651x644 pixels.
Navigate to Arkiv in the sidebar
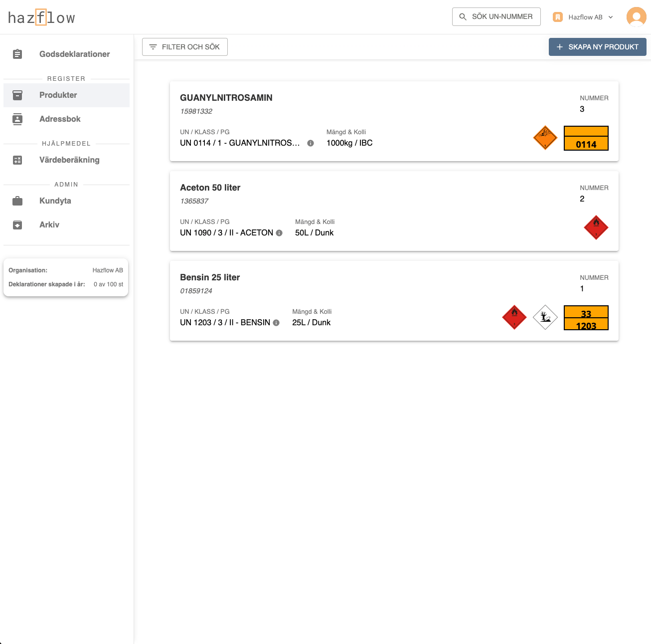click(49, 224)
